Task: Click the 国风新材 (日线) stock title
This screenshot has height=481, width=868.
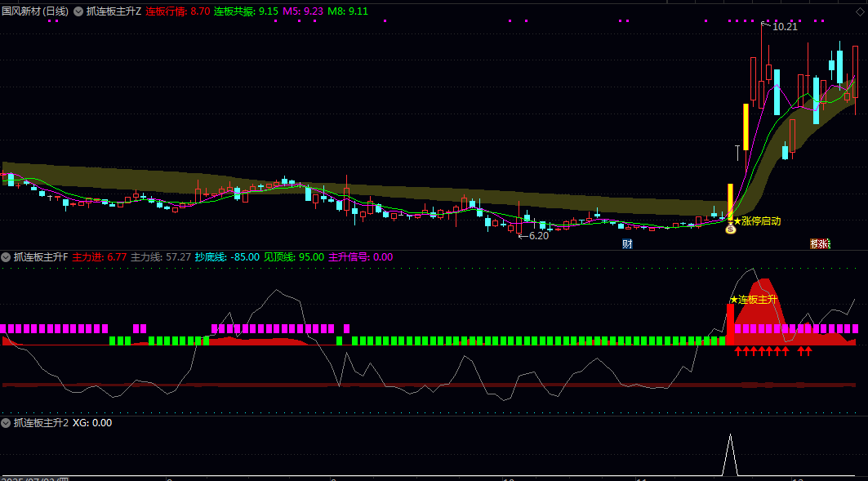Action: 35,12
